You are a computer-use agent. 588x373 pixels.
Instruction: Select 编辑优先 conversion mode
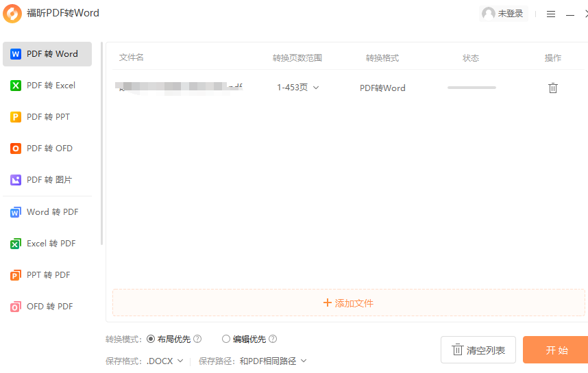(x=226, y=339)
